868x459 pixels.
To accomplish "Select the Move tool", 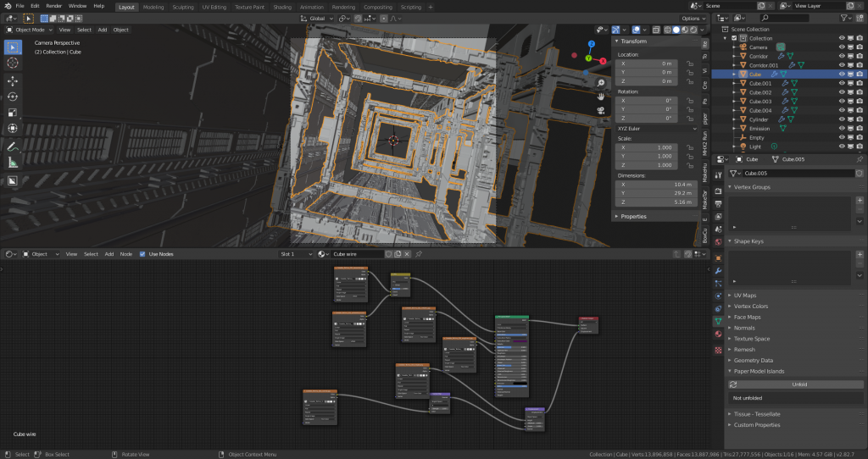I will pyautogui.click(x=13, y=80).
